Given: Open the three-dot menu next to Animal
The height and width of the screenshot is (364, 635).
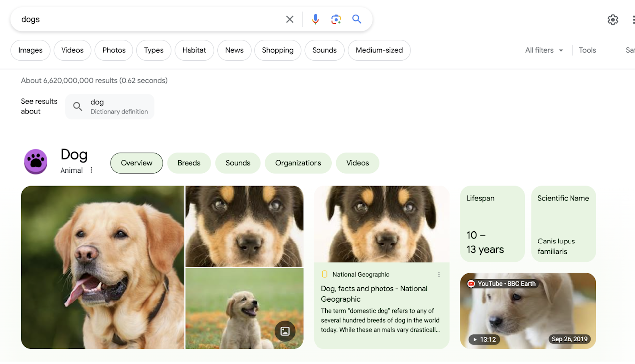Looking at the screenshot, I should [91, 169].
